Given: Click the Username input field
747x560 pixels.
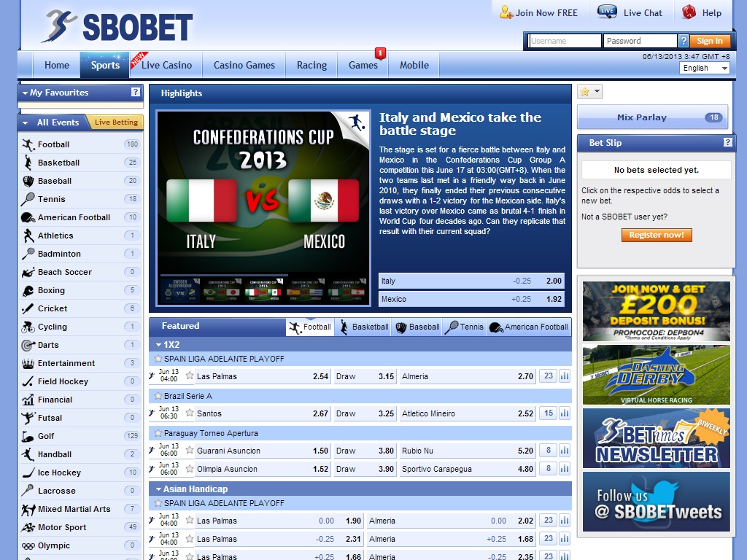Looking at the screenshot, I should [565, 41].
